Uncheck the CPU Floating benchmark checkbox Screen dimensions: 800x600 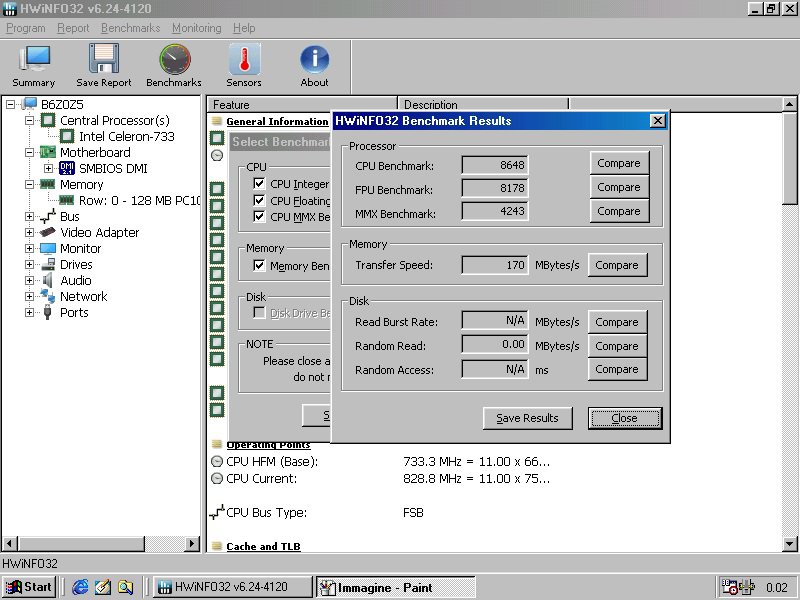pos(259,200)
